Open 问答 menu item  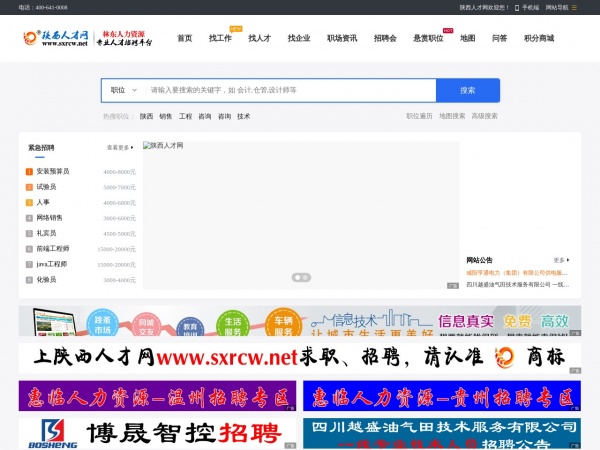[499, 38]
